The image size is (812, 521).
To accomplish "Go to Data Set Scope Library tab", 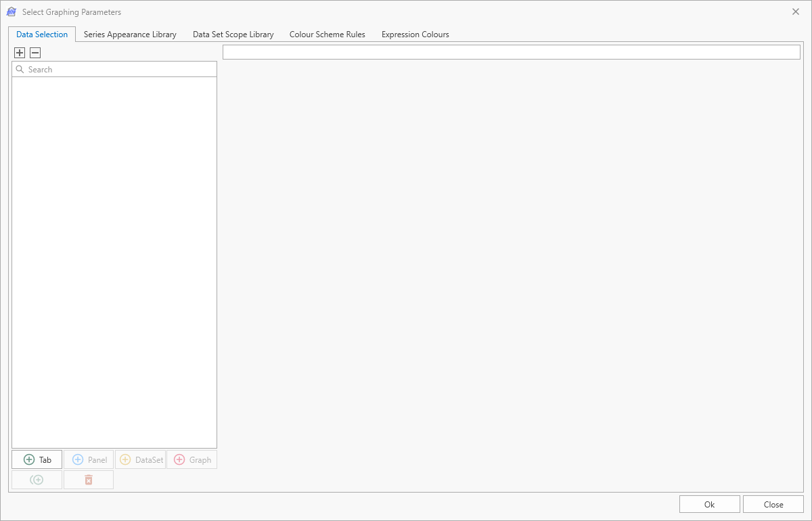I will point(233,35).
